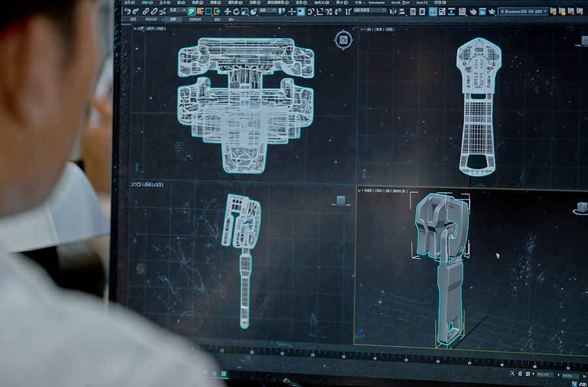The width and height of the screenshot is (588, 387).
Task: Click the blue marker pen icon
Action: pos(282,11)
